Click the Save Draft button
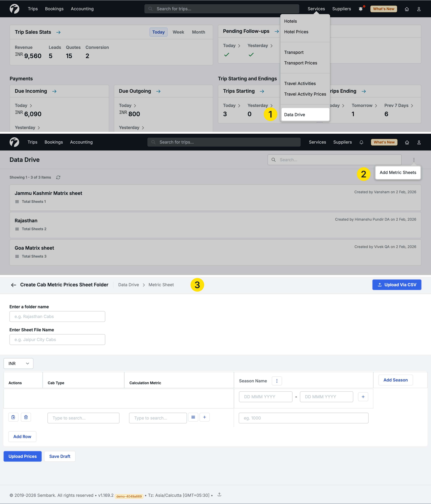Image resolution: width=431 pixels, height=504 pixels. click(x=60, y=456)
